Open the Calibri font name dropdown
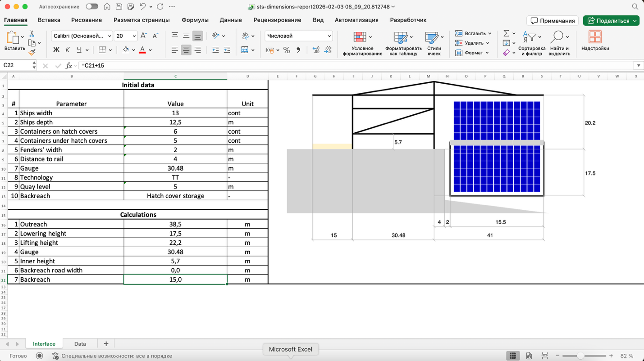Image resolution: width=644 pixels, height=361 pixels. click(x=109, y=36)
